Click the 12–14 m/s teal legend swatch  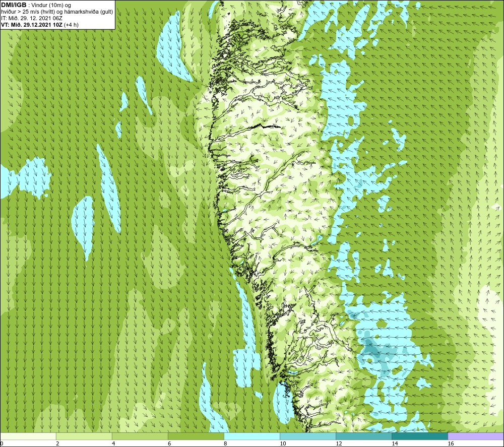[364, 436]
